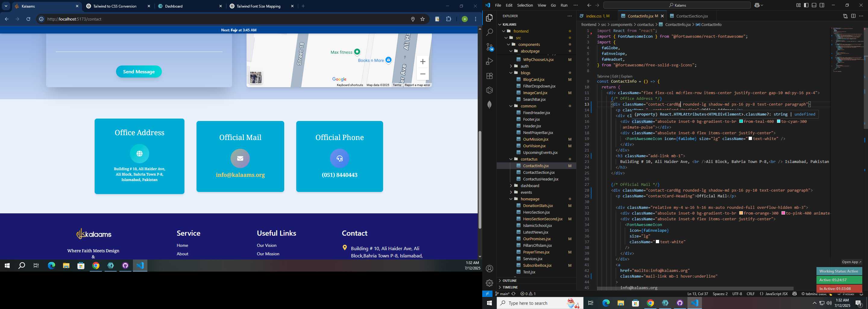This screenshot has width=868, height=309.
Task: Zoom out on the Google map
Action: [x=423, y=74]
